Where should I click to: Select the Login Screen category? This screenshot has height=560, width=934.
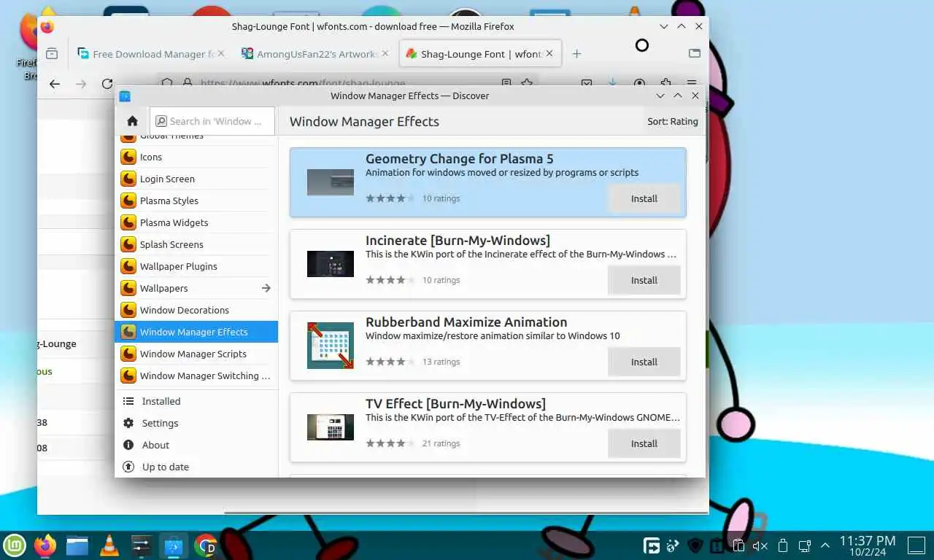[x=196, y=179]
